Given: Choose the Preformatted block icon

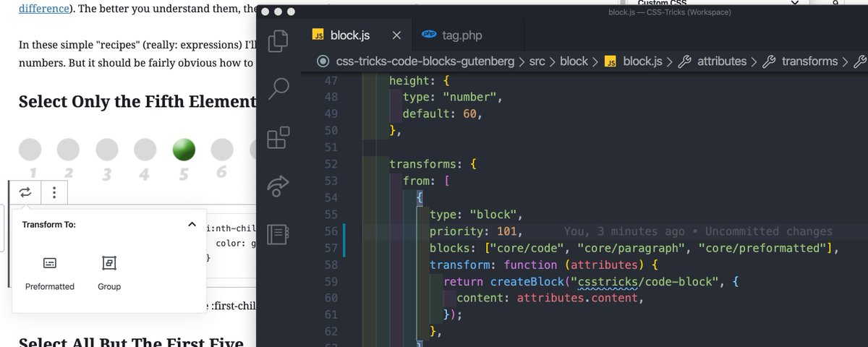Looking at the screenshot, I should 50,262.
